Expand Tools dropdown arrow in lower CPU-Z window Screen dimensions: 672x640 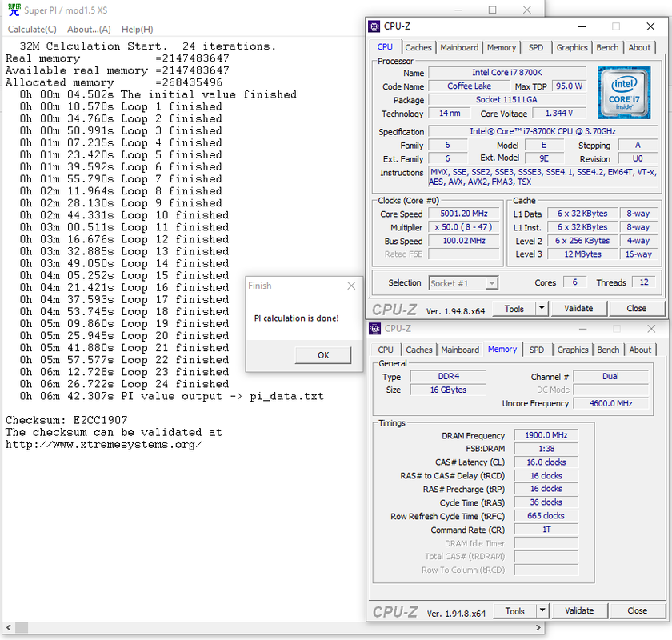(542, 611)
